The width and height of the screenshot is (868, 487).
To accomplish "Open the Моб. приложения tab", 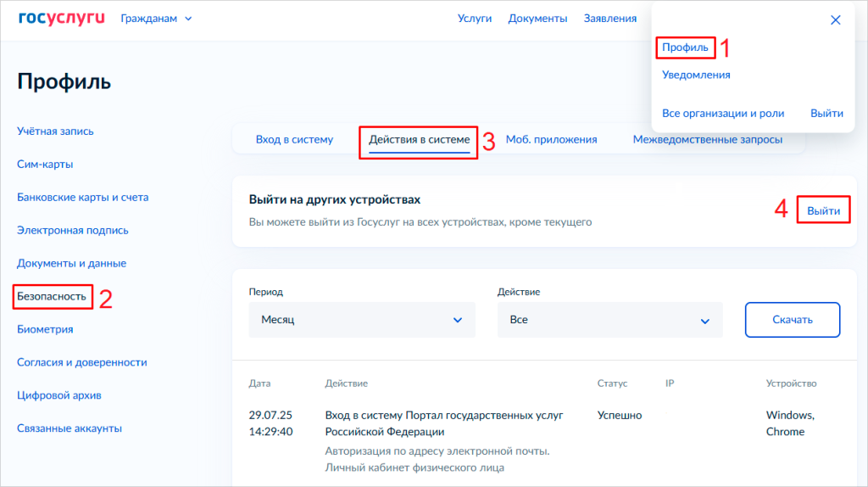I will click(551, 140).
